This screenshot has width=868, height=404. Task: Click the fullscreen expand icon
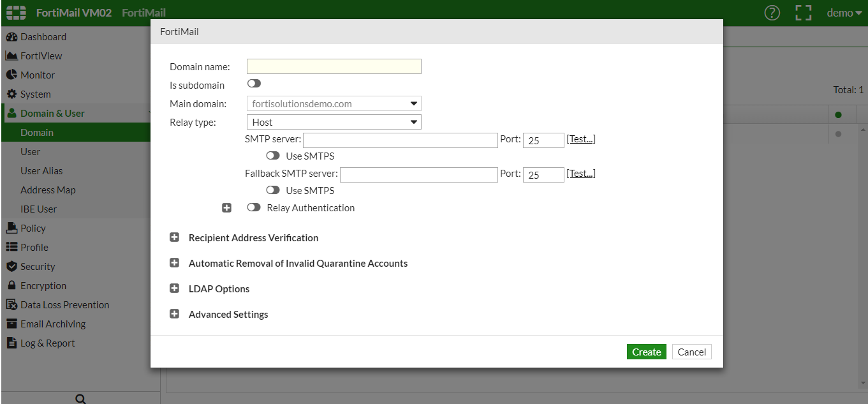click(804, 12)
